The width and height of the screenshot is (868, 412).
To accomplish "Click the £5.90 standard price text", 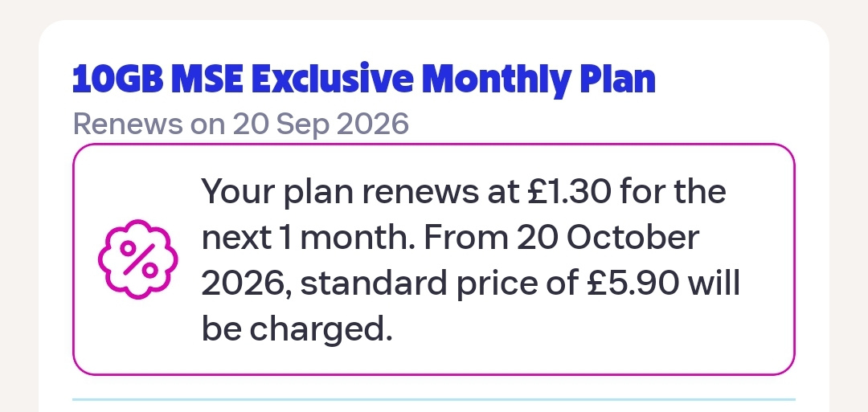I will click(x=633, y=284).
